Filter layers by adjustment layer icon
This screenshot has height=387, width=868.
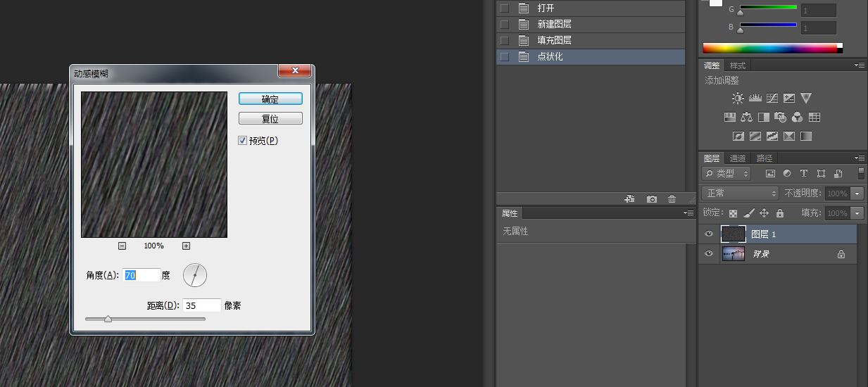(x=787, y=173)
